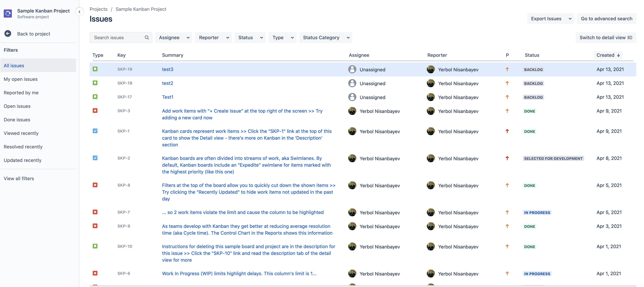This screenshot has width=644, height=287.
Task: Click the Sample Kanban Project logo
Action: (8, 14)
